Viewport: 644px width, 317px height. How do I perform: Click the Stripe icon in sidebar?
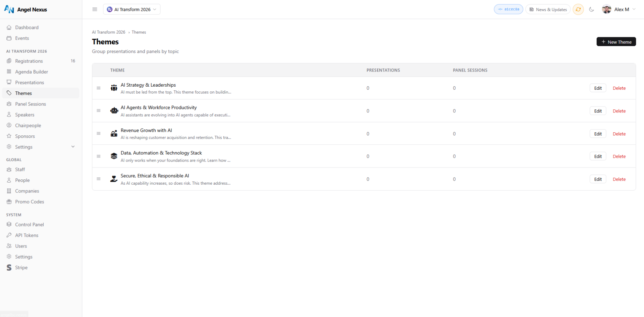click(9, 268)
